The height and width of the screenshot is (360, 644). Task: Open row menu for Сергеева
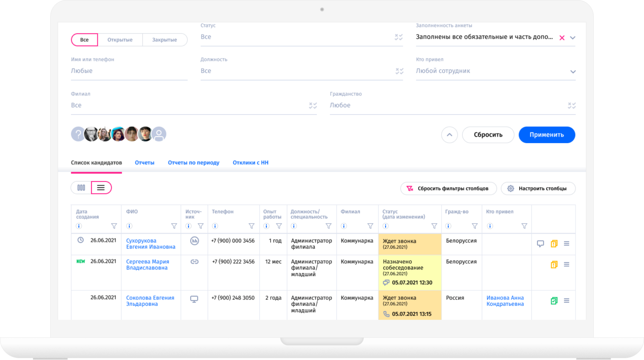(567, 264)
